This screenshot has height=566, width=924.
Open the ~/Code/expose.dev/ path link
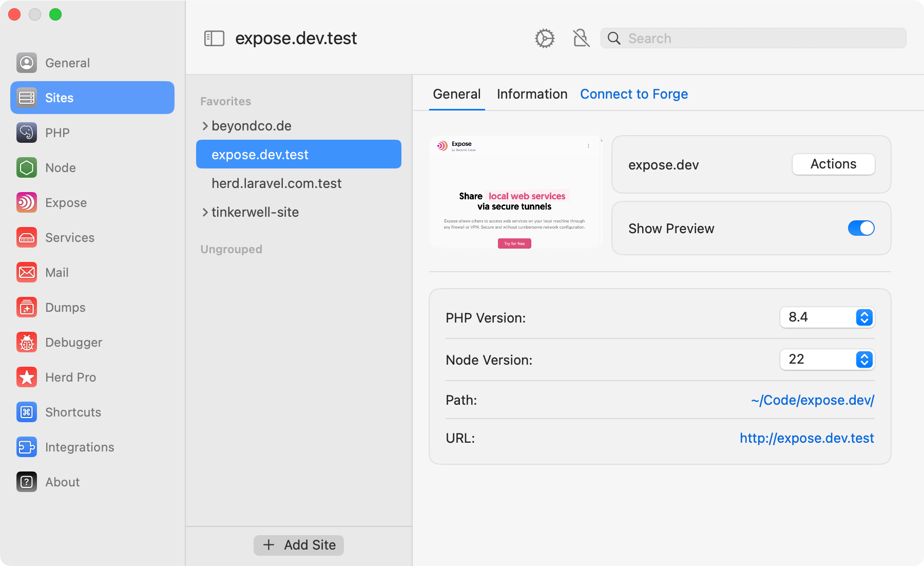coord(812,400)
